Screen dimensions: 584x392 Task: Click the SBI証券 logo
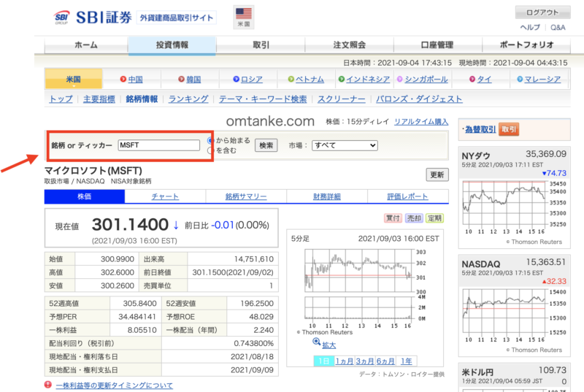coord(93,17)
